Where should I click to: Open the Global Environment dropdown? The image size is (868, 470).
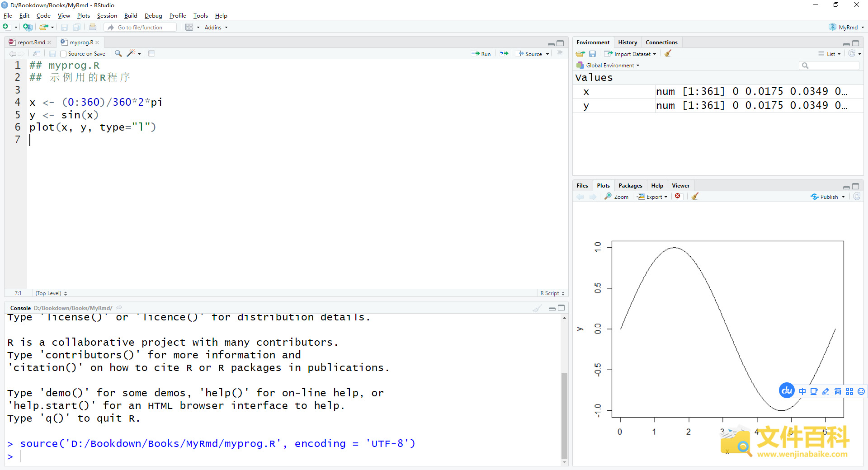tap(608, 66)
